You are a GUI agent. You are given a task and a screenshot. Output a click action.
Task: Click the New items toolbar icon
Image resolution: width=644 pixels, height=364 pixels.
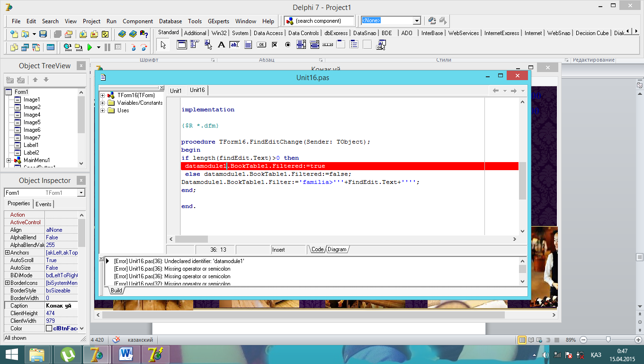14,34
